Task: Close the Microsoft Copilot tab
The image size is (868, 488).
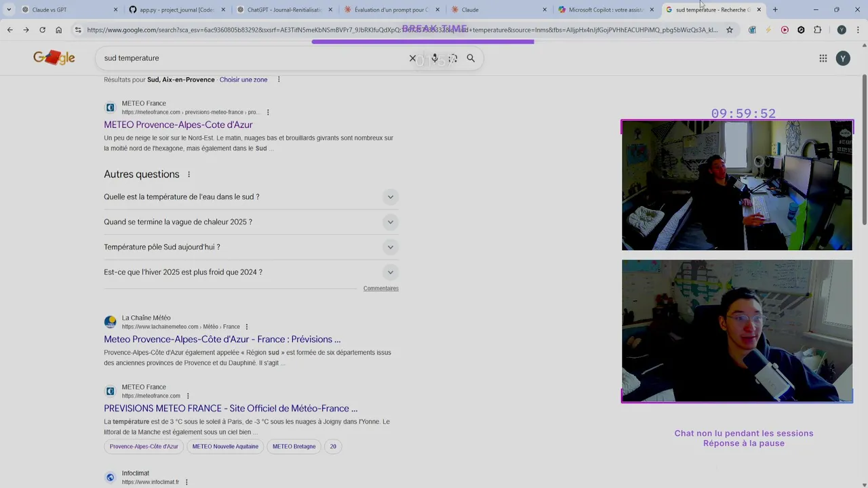Action: click(652, 9)
